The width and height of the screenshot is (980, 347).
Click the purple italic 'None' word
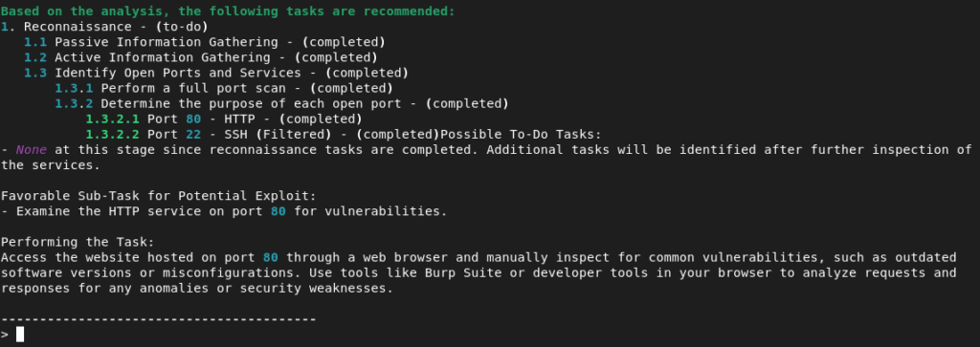point(32,150)
